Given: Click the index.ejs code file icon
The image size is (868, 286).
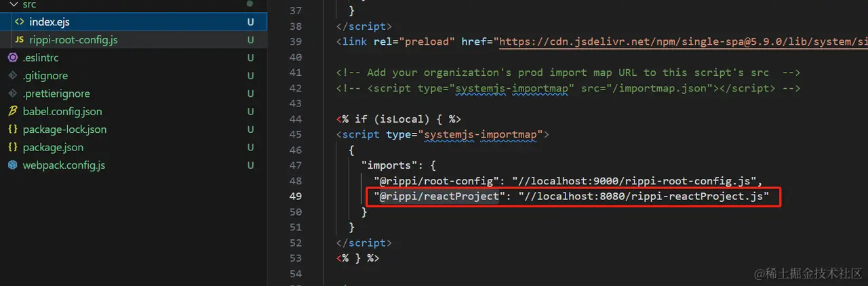Looking at the screenshot, I should point(19,22).
